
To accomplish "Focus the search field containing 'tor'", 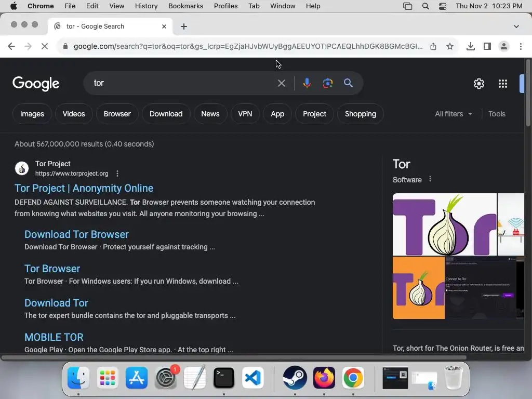I will (183, 83).
